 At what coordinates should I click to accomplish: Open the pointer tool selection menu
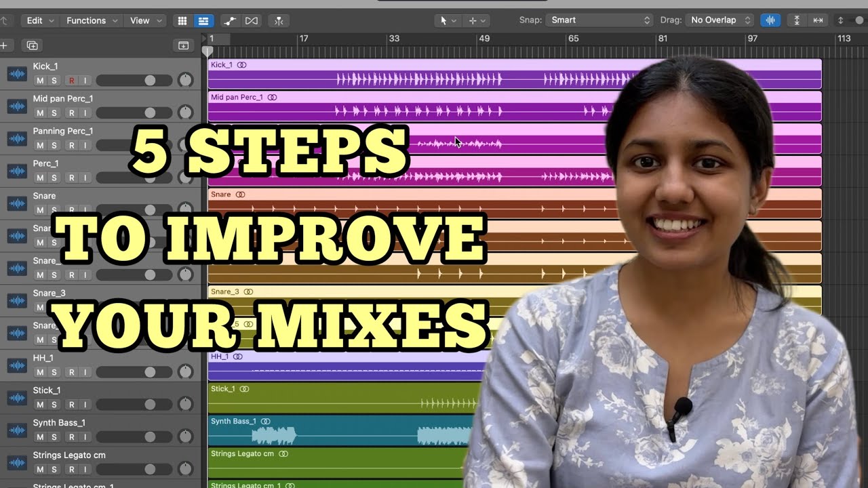point(448,20)
